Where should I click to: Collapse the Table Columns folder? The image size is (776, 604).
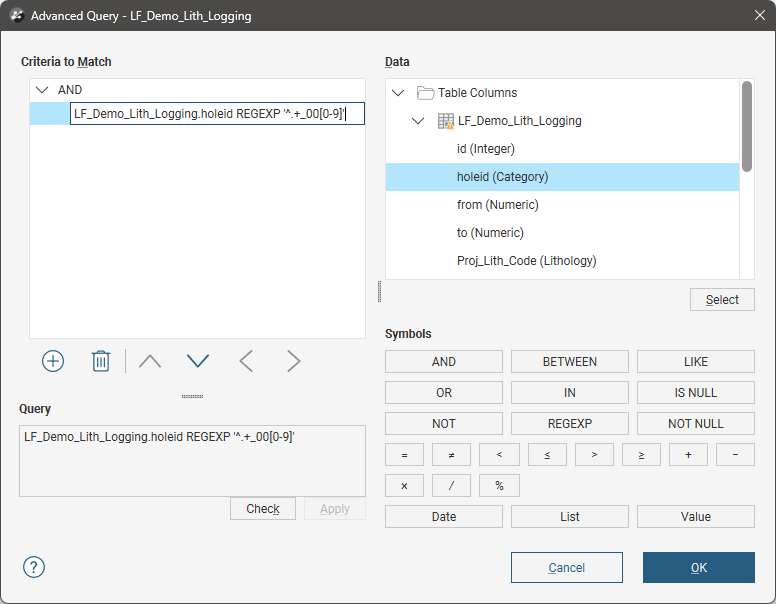coord(398,93)
